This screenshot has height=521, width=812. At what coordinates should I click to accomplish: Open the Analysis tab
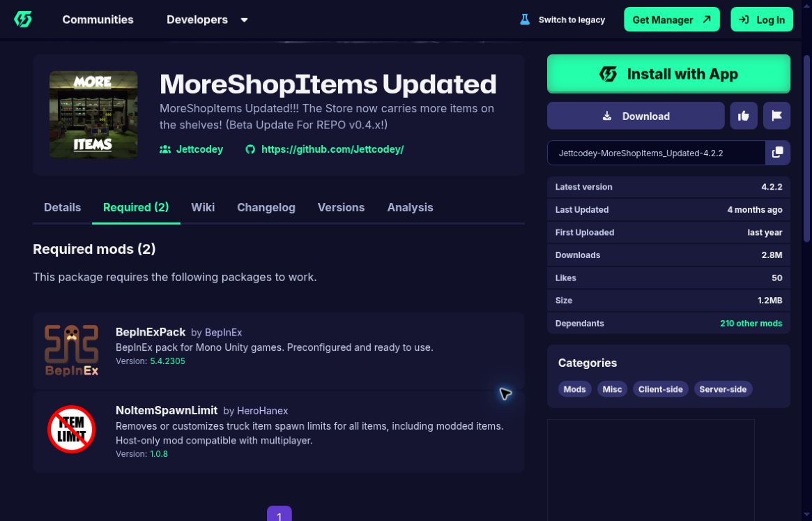410,207
